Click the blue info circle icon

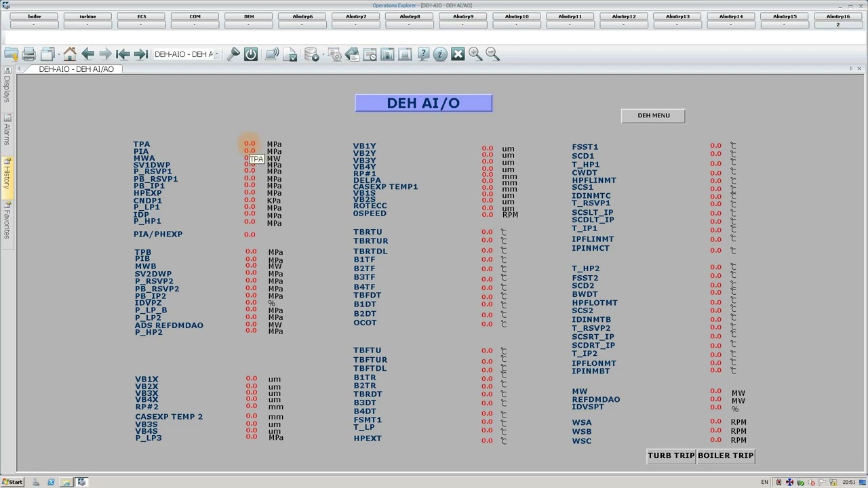[440, 54]
